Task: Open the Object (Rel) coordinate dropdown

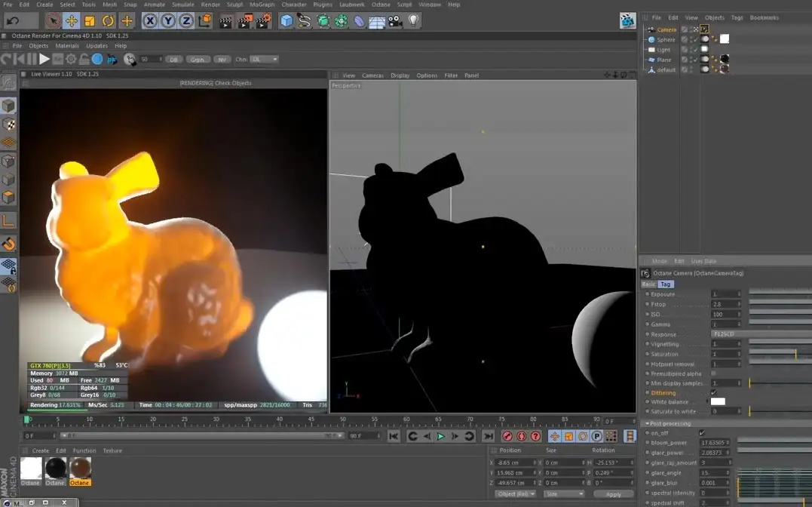Action: tap(515, 494)
